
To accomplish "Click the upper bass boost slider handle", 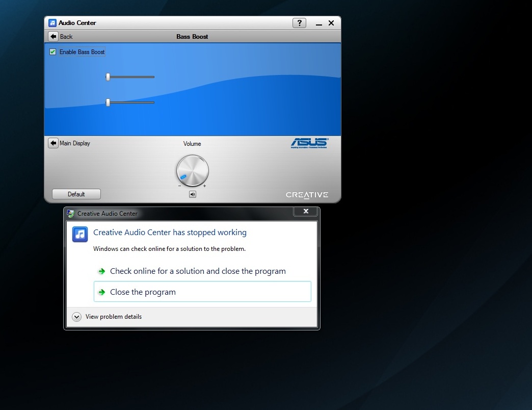I will tap(108, 77).
